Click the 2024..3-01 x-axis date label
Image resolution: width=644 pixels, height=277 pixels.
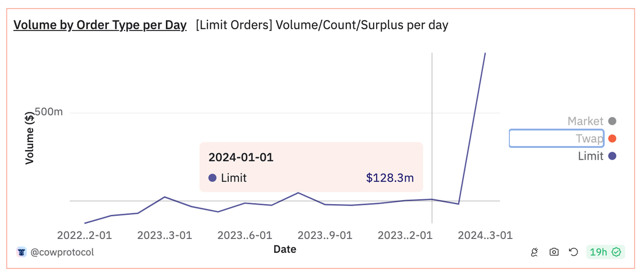pos(485,236)
